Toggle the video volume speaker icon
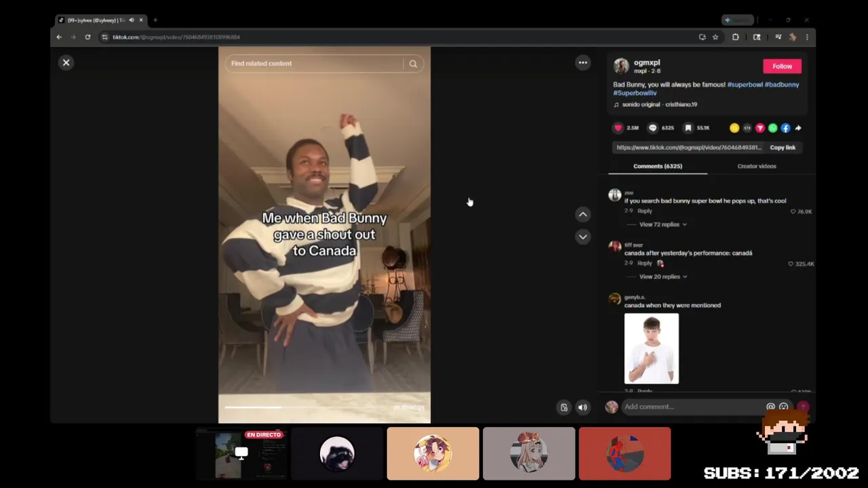Screen dimensions: 868x488 coord(583,407)
